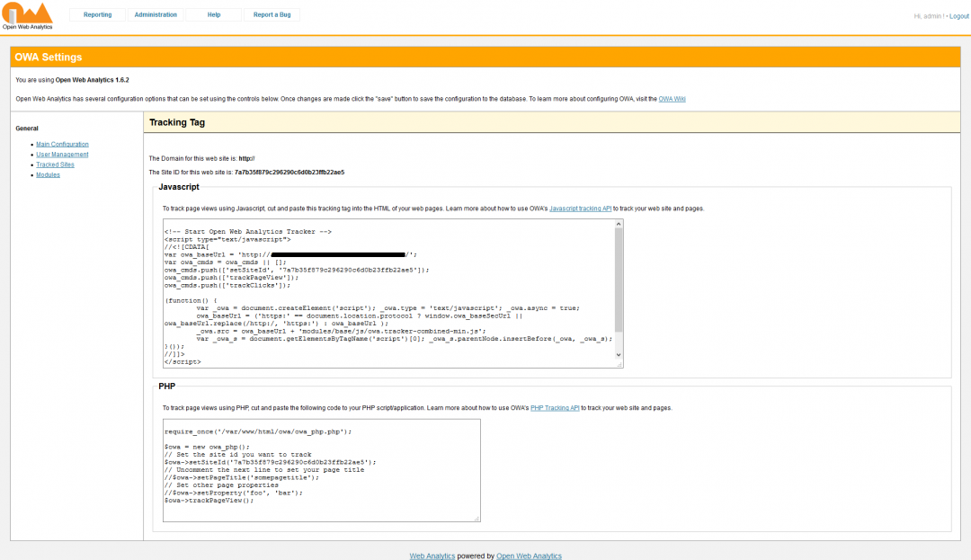Screen dimensions: 971x560
Task: Open the OWA Wiki page
Action: tap(672, 98)
